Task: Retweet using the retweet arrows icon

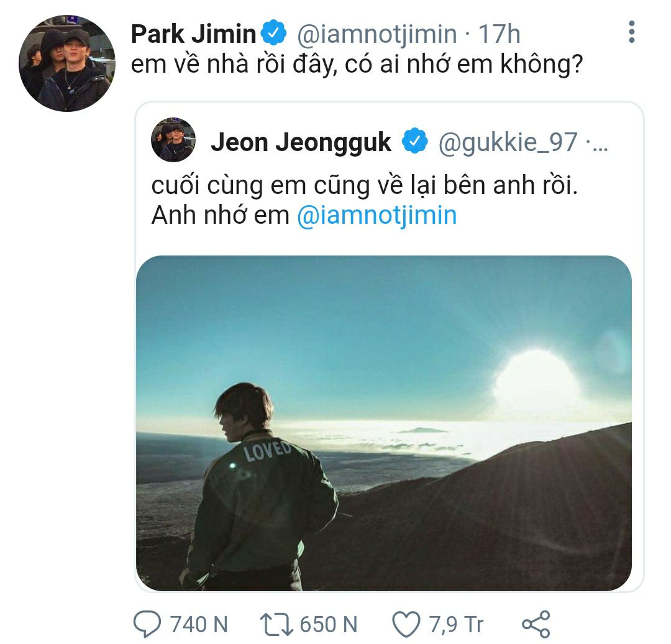Action: [276, 623]
